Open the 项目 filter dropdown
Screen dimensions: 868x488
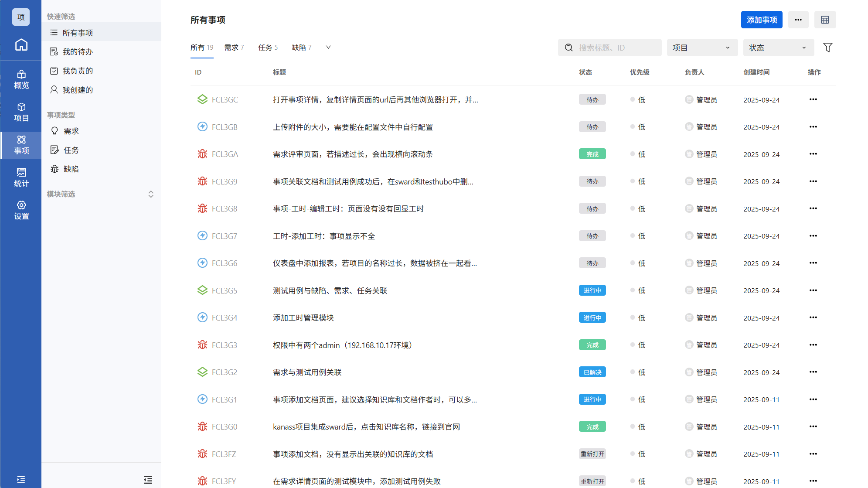point(701,48)
